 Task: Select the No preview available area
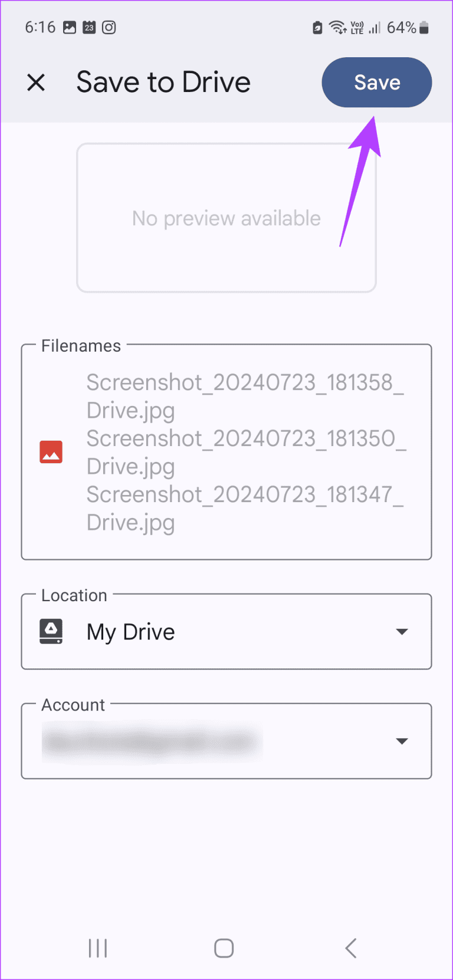coord(226,218)
